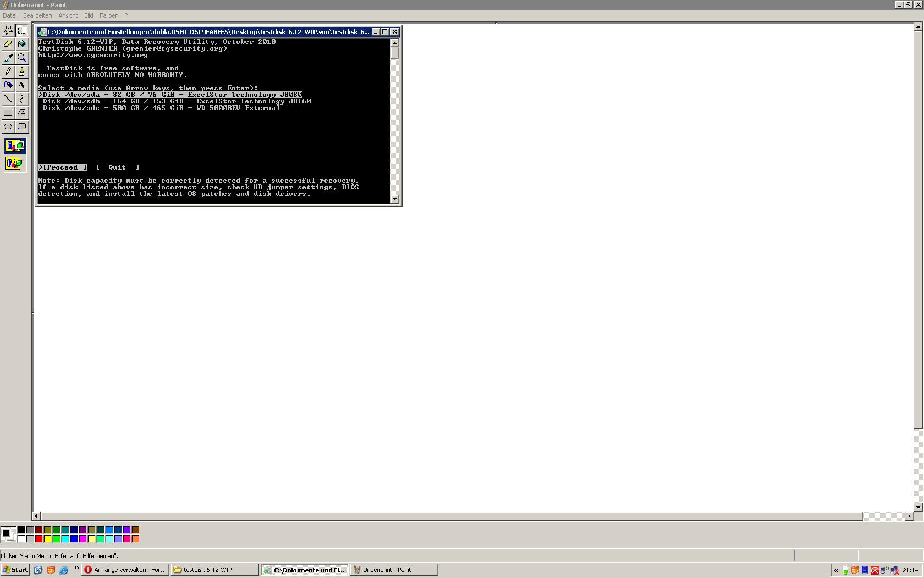
Task: Select the Free-Form Select tool
Action: 8,30
